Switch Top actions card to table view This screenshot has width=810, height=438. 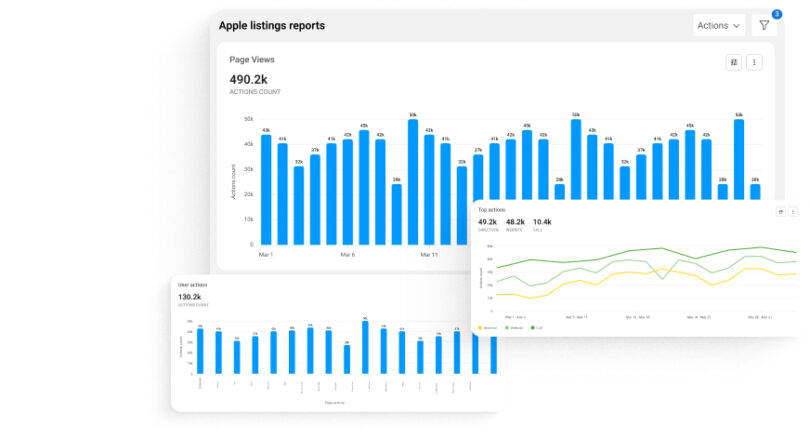click(x=781, y=212)
